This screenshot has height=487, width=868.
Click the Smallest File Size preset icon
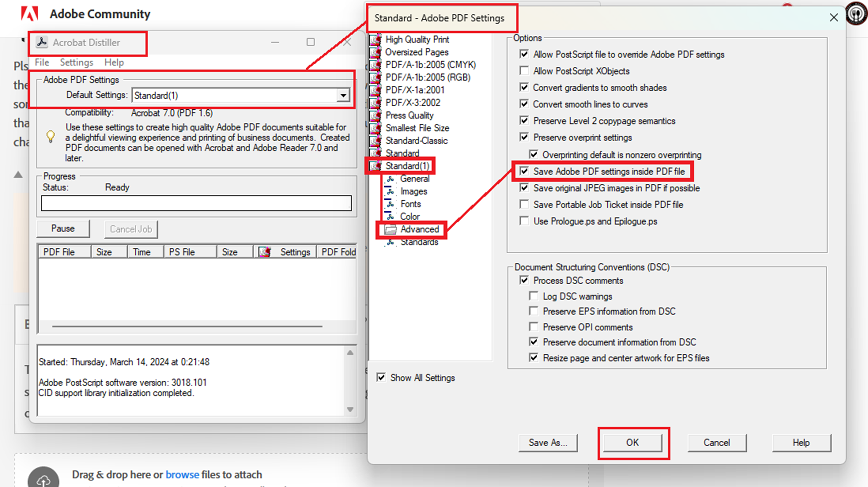375,128
